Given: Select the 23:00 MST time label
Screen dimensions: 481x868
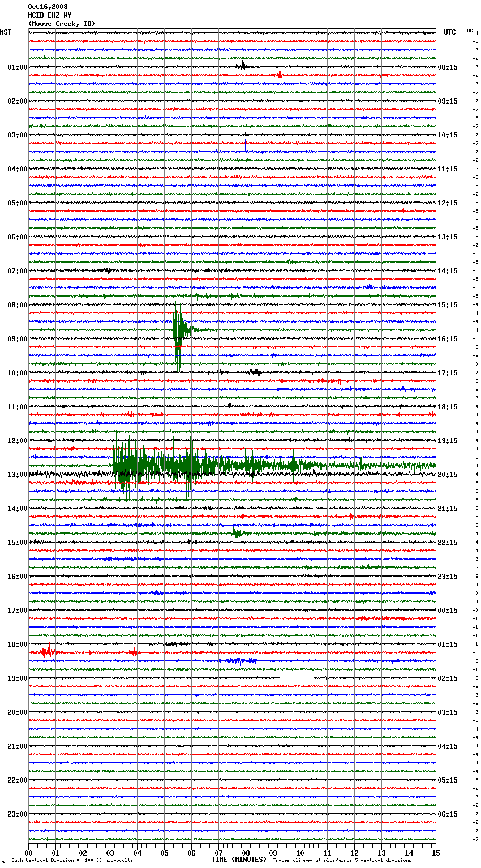Looking at the screenshot, I should pos(18,814).
